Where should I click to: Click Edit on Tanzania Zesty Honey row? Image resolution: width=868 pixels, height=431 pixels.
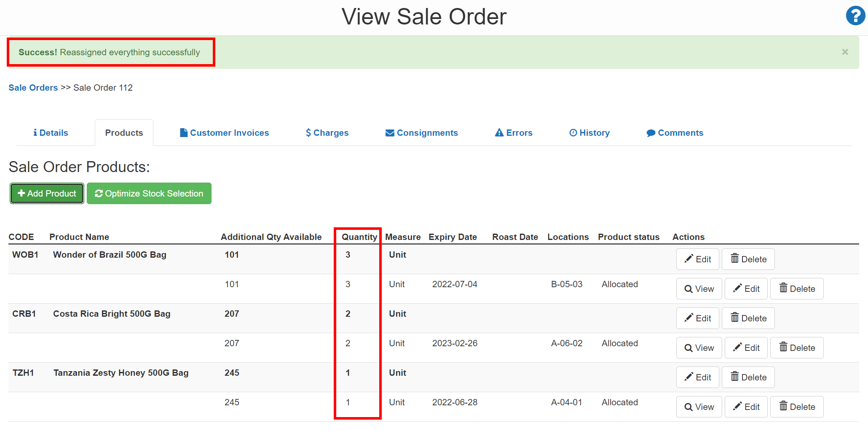(698, 377)
